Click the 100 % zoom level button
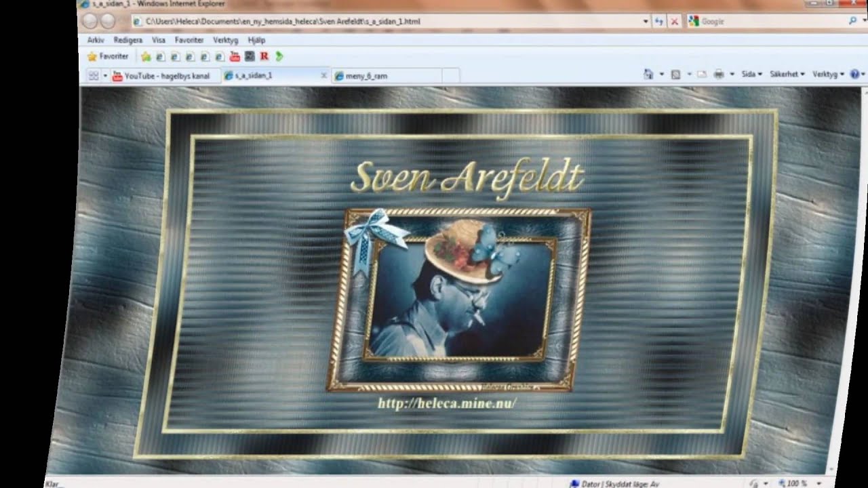 791,483
